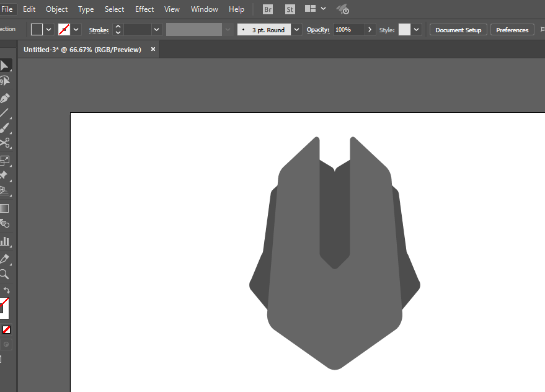Open Adobe Stock via St icon
This screenshot has height=392, width=545.
(x=290, y=9)
